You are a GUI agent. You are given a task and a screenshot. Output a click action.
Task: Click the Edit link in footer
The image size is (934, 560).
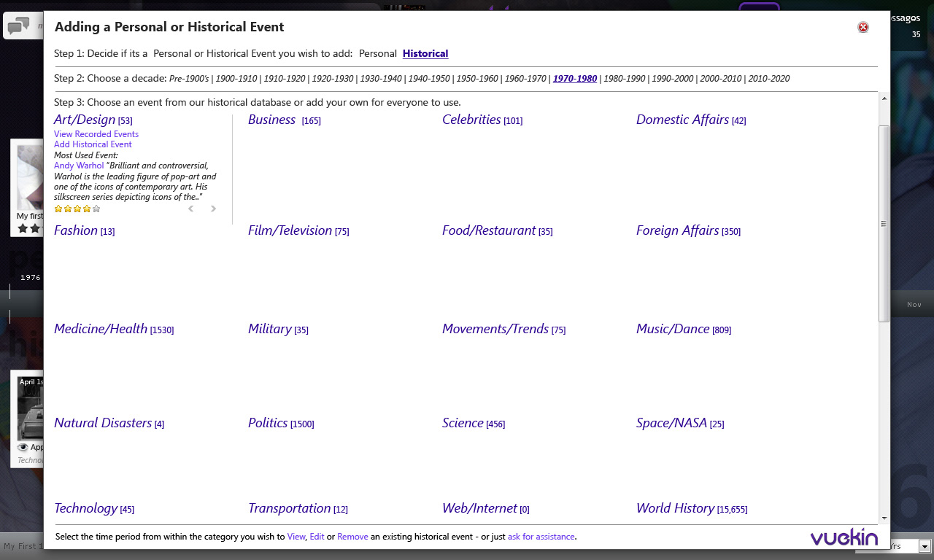tap(317, 537)
